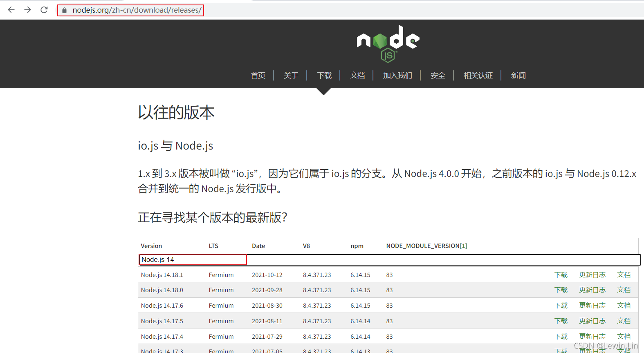
Task: Click the date 2021-09-28 cell
Action: pyautogui.click(x=267, y=290)
